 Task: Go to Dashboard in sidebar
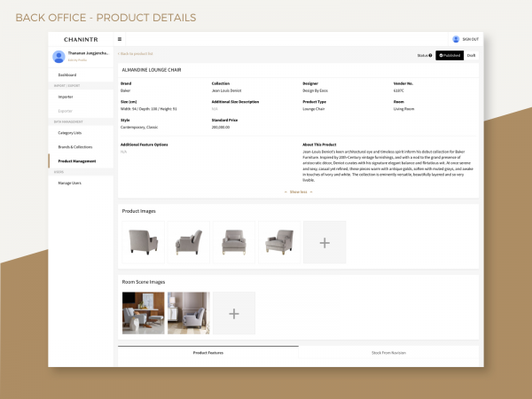point(67,75)
